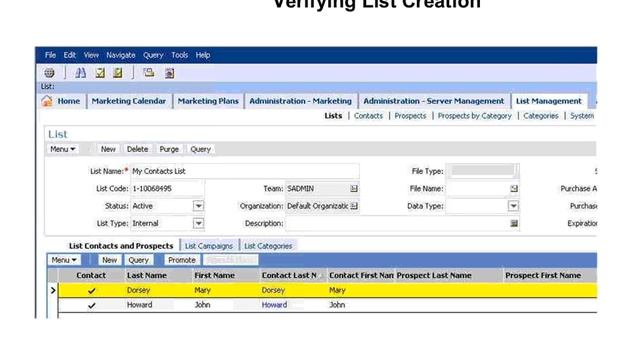Switch to Marketing Plans tab

tap(208, 101)
